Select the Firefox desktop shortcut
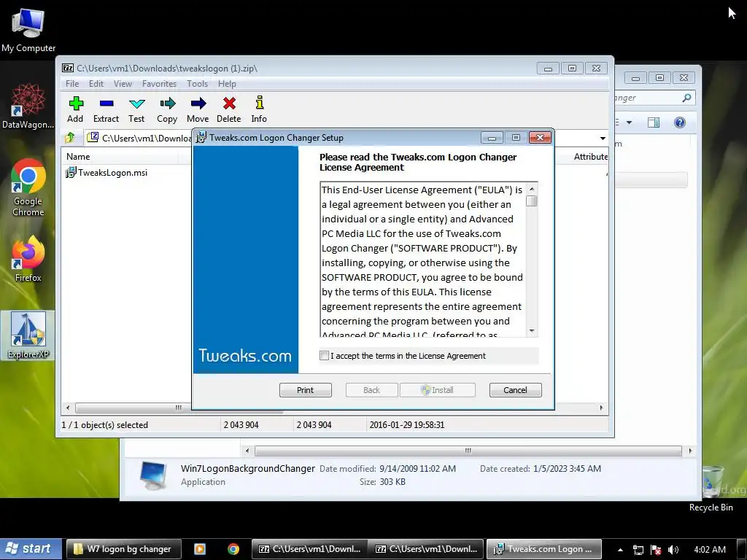Viewport: 747px width, 560px height. click(28, 259)
